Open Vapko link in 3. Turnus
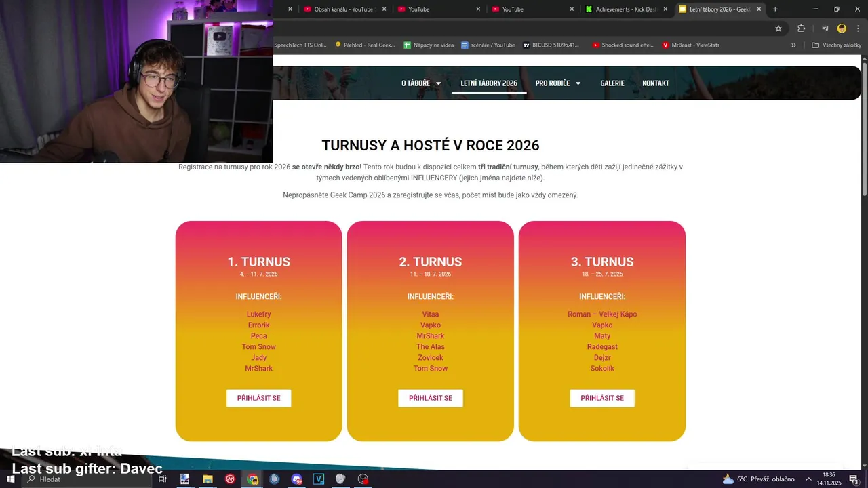The width and height of the screenshot is (868, 488). [602, 325]
